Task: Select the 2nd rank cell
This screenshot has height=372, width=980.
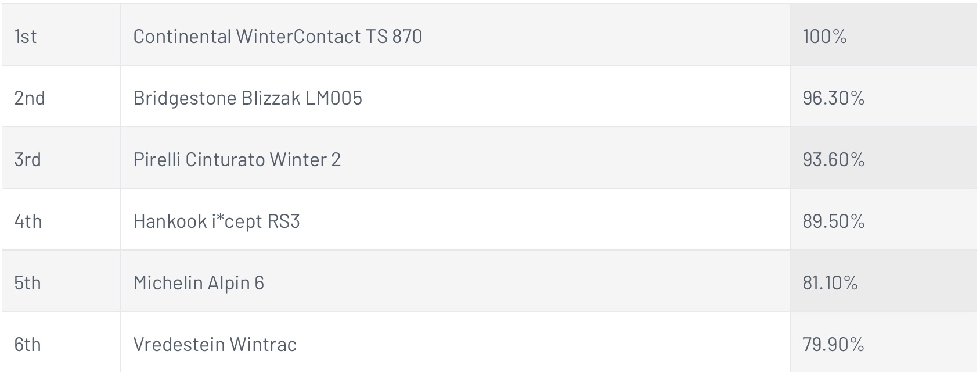Action: click(x=62, y=96)
